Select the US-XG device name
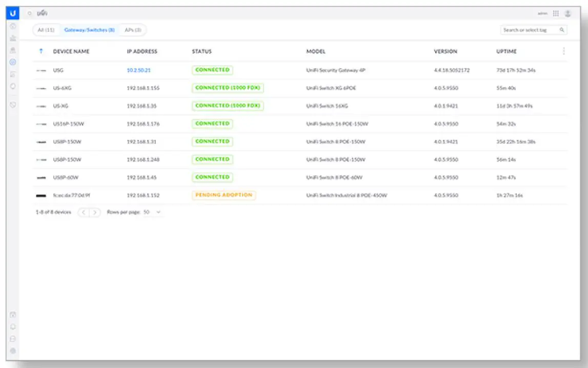Screen dimensions: 588x368 click(61, 106)
